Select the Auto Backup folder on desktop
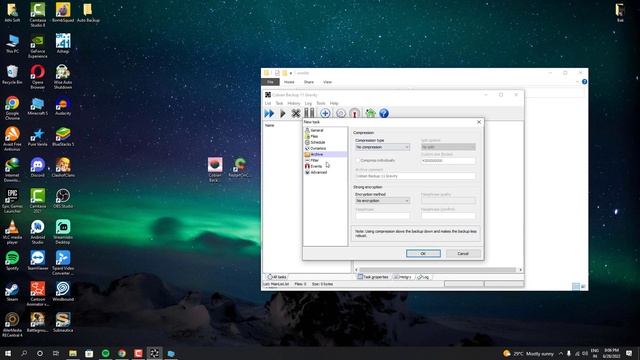Viewport: 640px width, 360px height. 88,13
